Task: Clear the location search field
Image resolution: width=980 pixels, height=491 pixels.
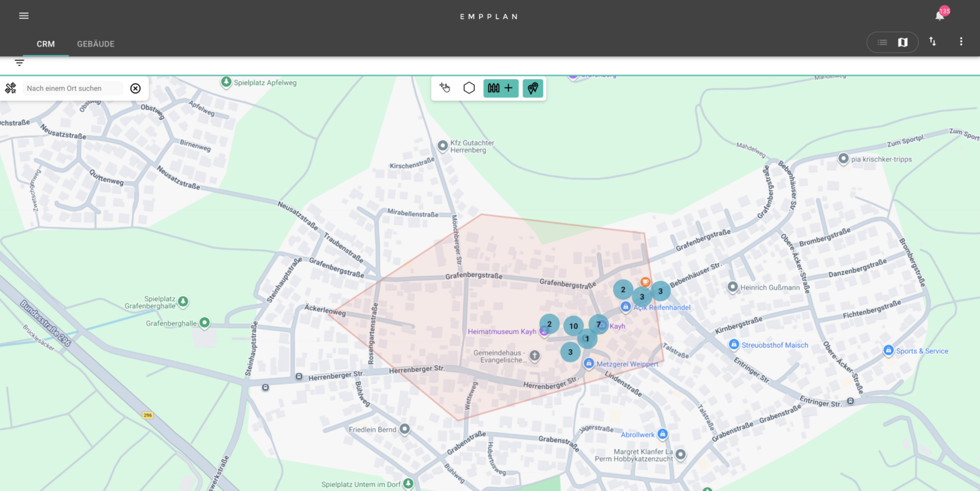Action: (135, 88)
